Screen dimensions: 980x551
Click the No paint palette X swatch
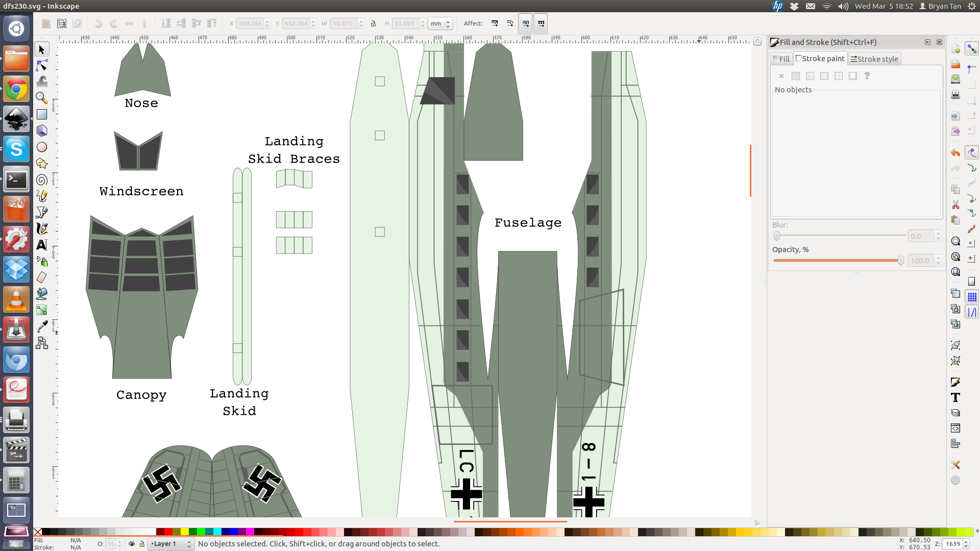click(38, 532)
